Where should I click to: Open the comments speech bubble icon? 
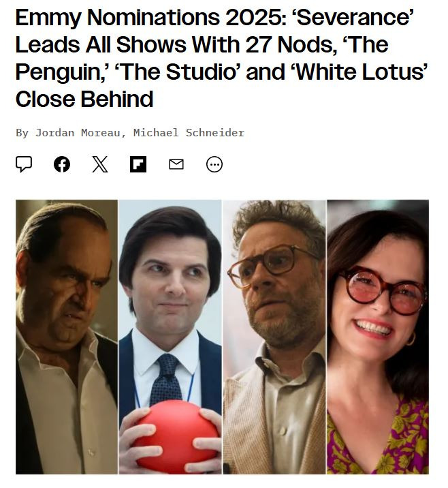pos(24,164)
